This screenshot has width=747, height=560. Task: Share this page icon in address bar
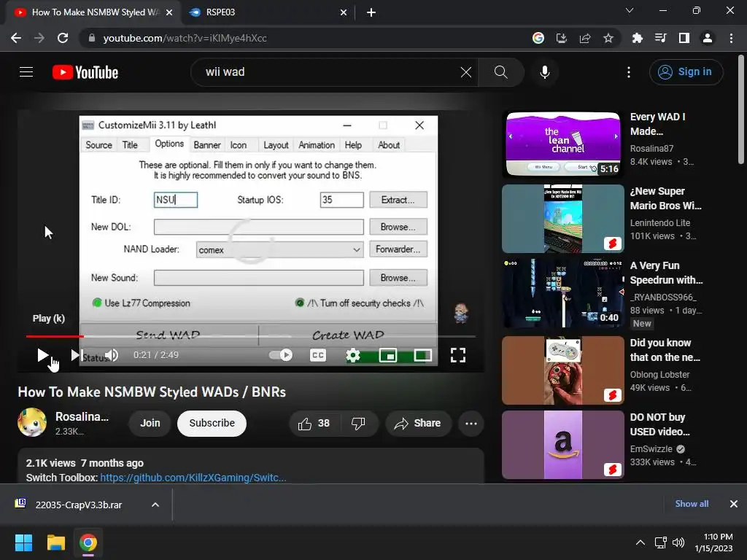coord(585,38)
